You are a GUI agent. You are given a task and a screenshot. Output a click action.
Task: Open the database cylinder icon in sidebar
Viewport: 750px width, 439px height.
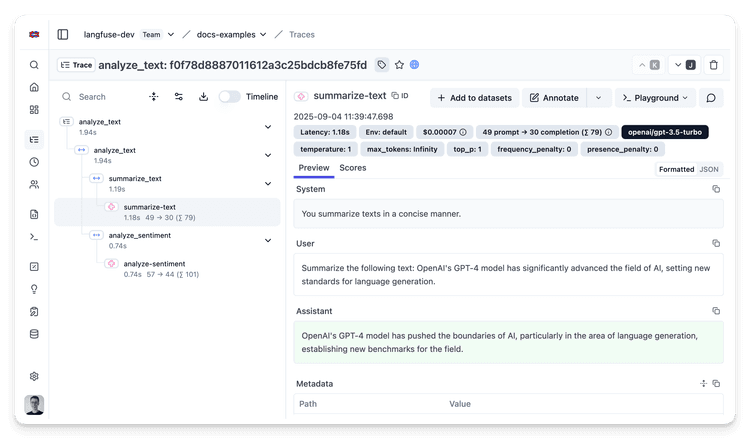(34, 334)
